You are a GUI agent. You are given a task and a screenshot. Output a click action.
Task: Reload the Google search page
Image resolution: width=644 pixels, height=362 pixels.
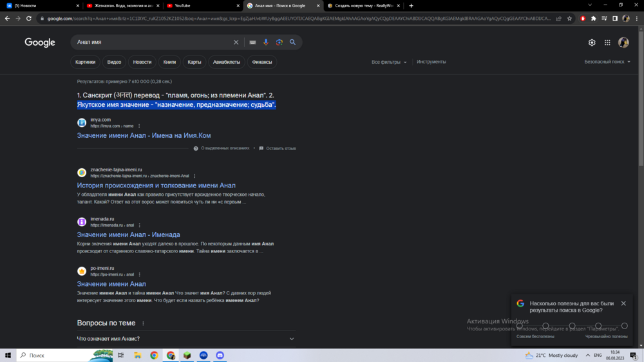coord(29,19)
